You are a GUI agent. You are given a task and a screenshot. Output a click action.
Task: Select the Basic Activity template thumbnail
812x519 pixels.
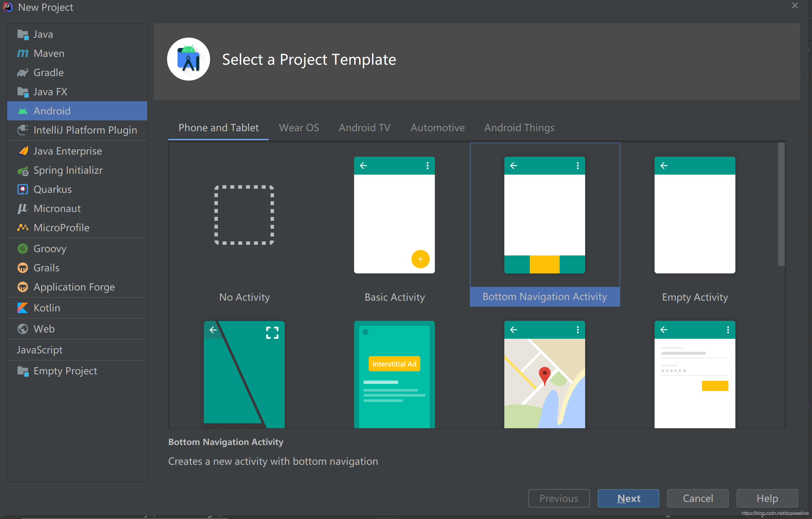tap(394, 215)
